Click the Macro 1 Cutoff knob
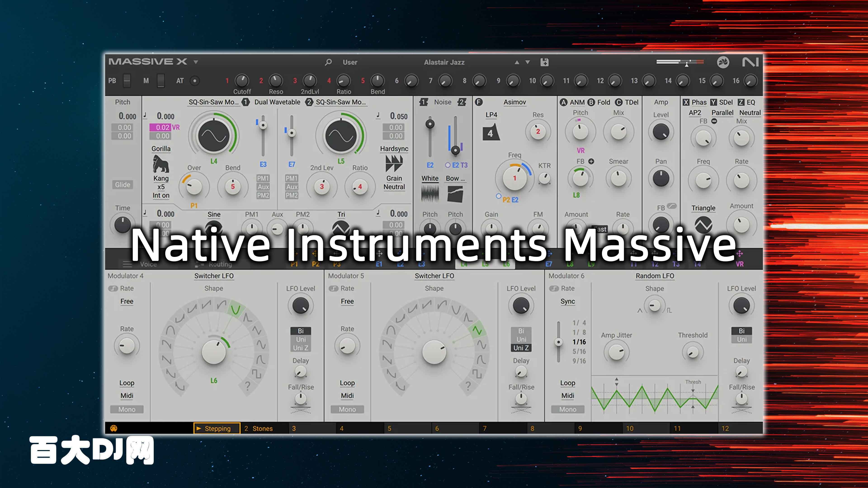 pos(242,81)
